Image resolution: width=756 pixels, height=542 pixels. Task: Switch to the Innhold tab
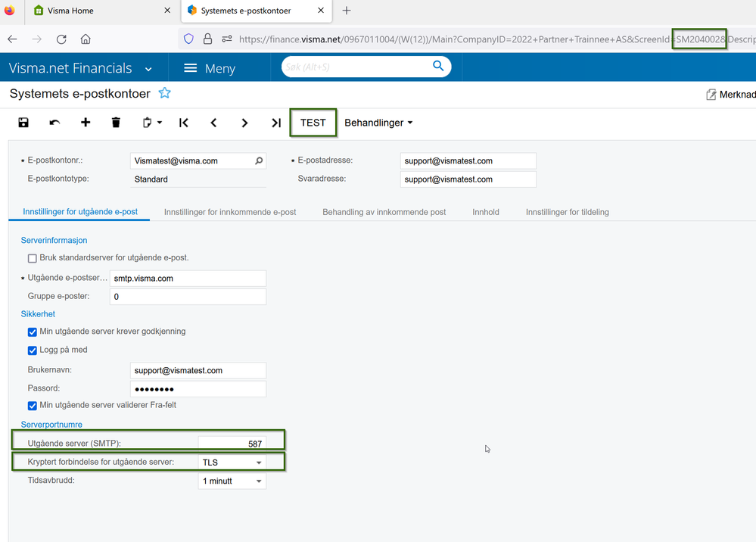(x=486, y=212)
